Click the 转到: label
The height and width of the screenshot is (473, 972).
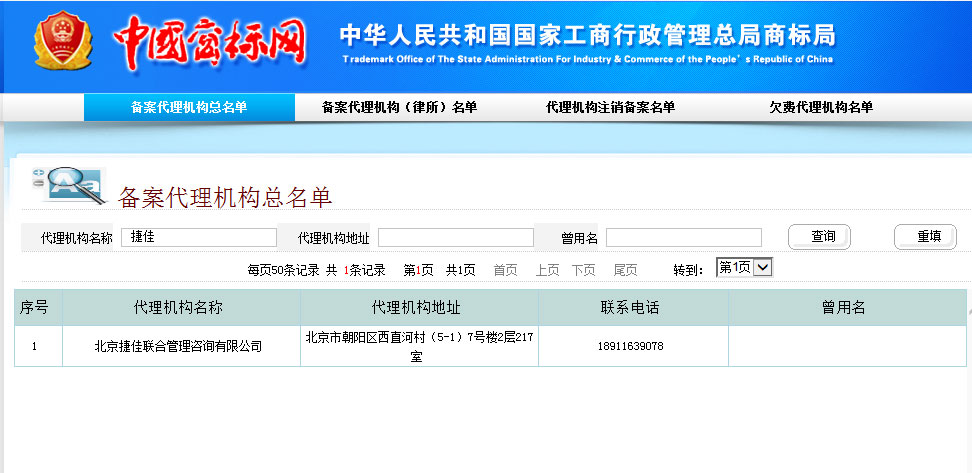[688, 270]
